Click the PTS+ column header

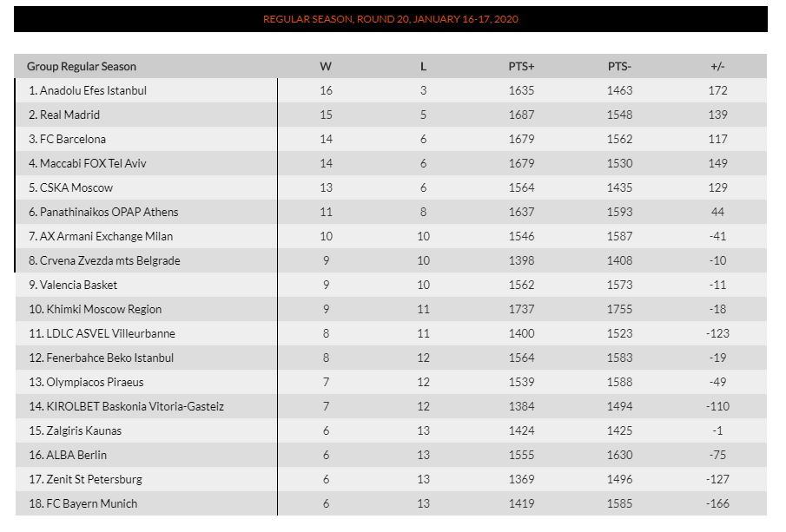pyautogui.click(x=521, y=66)
